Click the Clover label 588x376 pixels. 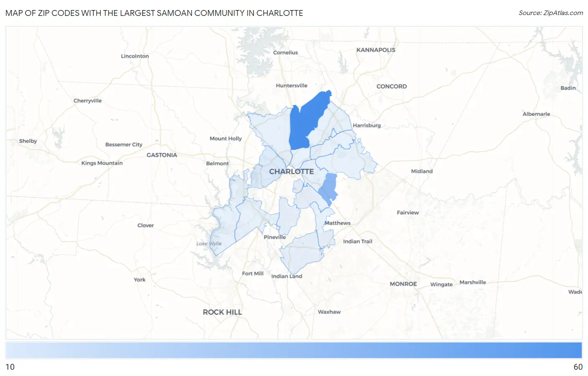(146, 225)
